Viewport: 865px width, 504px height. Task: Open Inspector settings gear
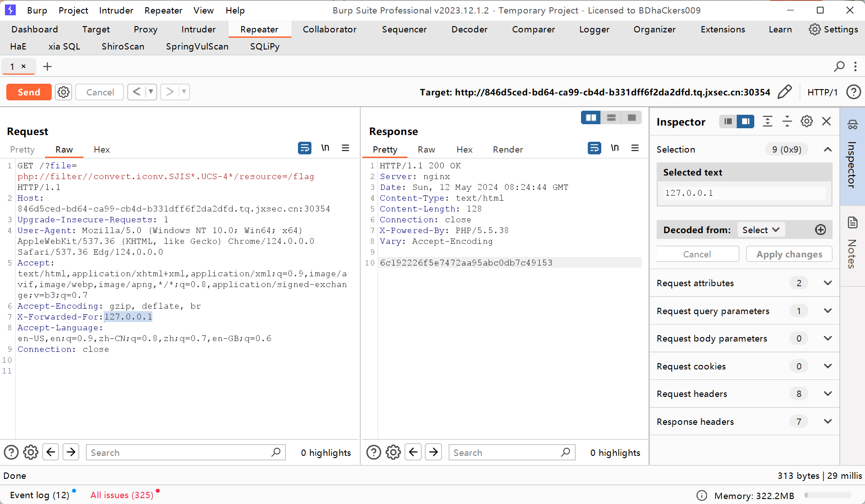point(806,121)
